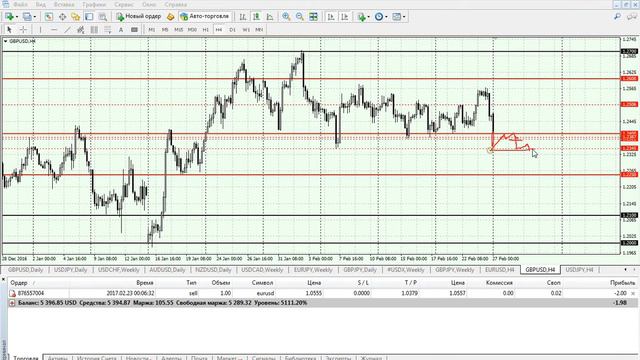The image size is (640, 360).
Task: Switch to USDJPY,H4 chart tab
Action: [579, 270]
